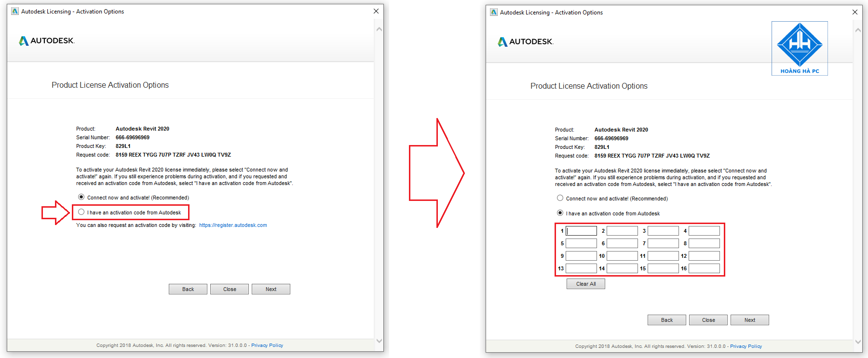Image resolution: width=868 pixels, height=358 pixels.
Task: Focus activation code field 6
Action: (622, 243)
